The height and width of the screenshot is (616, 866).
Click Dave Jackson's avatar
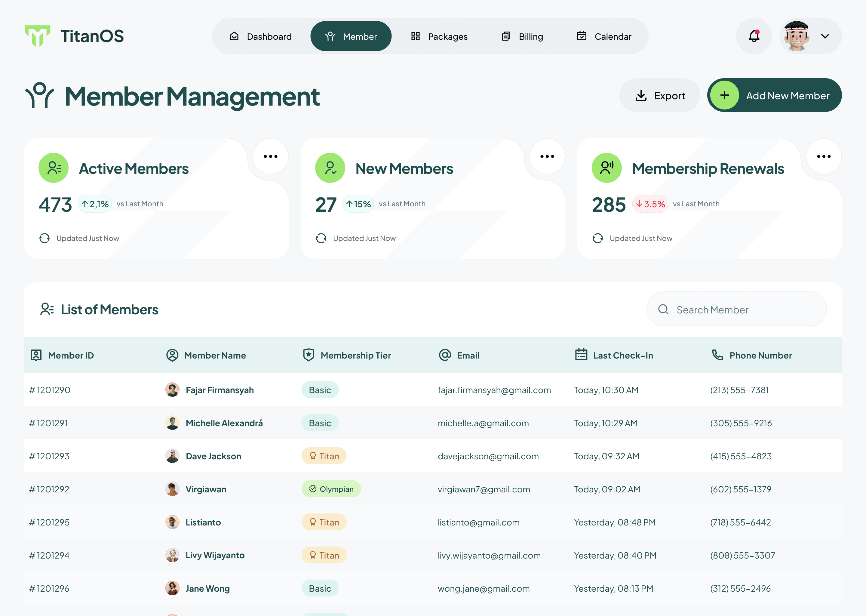[x=173, y=456]
